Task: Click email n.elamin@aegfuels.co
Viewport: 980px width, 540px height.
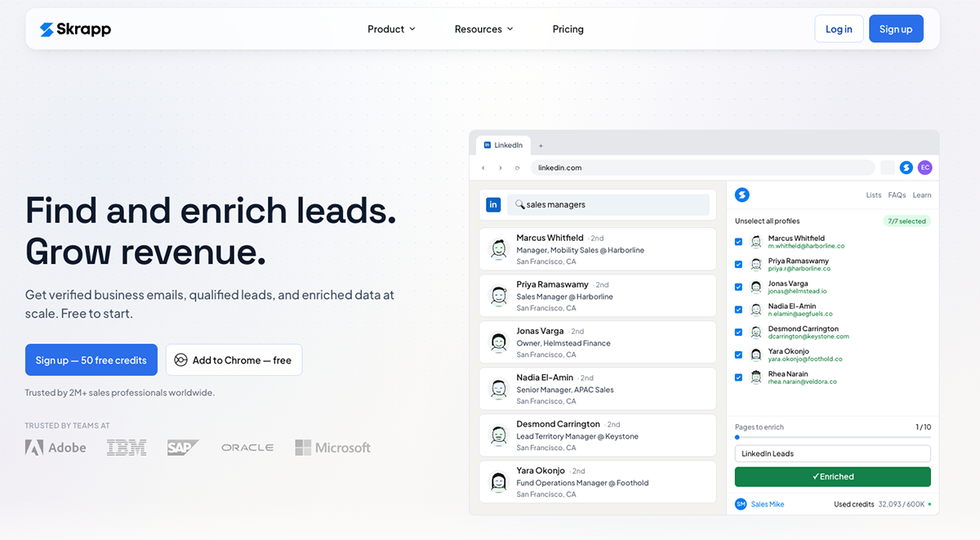Action: click(800, 314)
